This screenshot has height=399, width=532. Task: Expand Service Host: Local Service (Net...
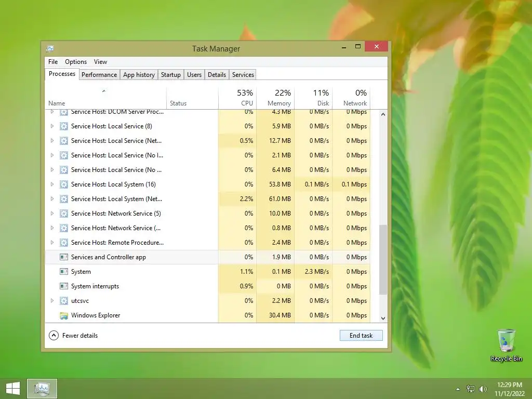52,141
